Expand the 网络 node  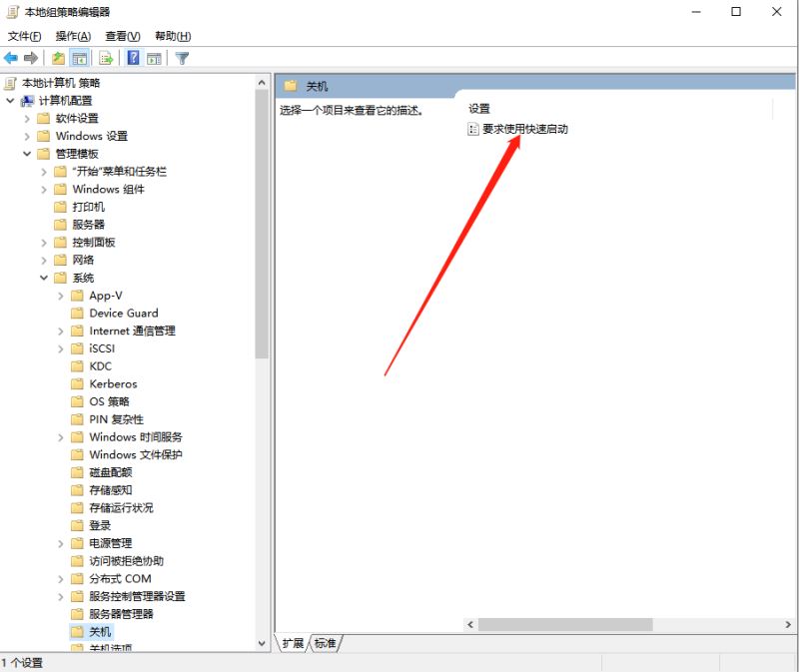(44, 261)
